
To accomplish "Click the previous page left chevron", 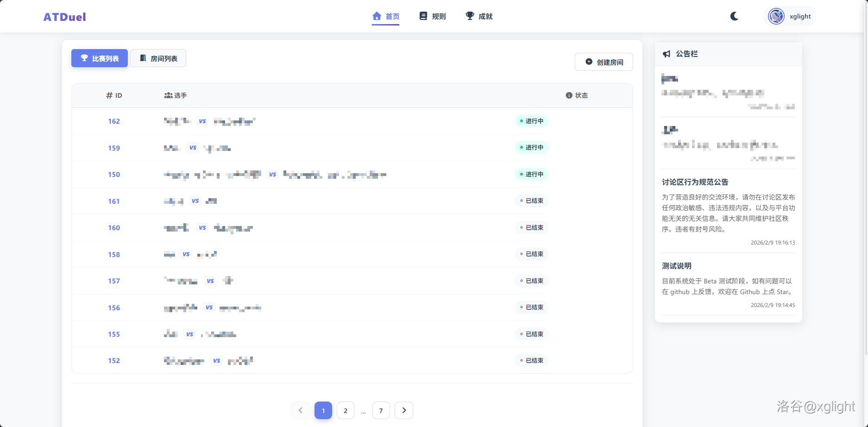I will coord(301,410).
